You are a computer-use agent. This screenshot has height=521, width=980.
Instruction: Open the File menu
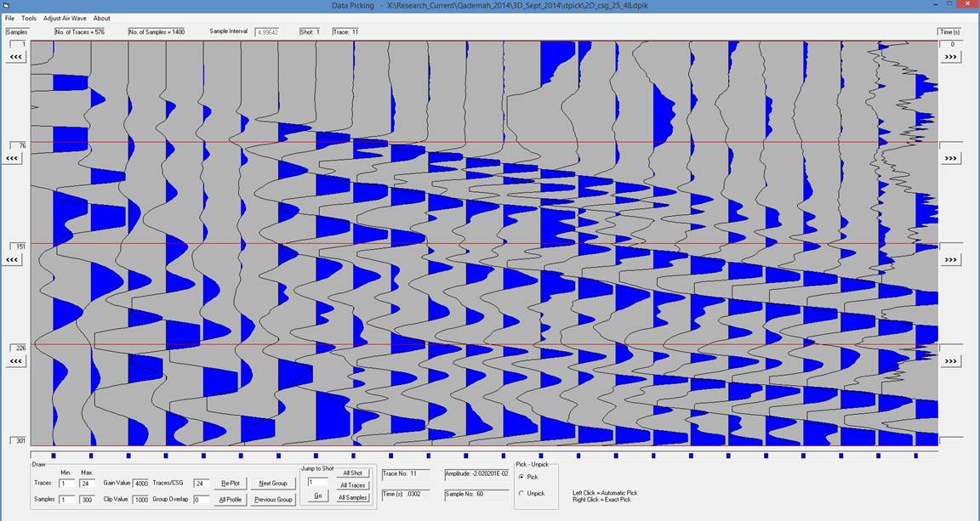pos(10,18)
